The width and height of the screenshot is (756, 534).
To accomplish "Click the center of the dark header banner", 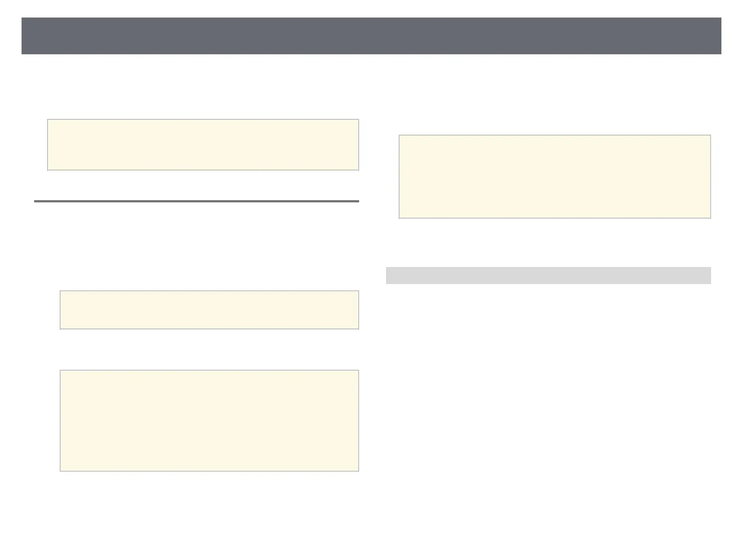I will click(371, 36).
